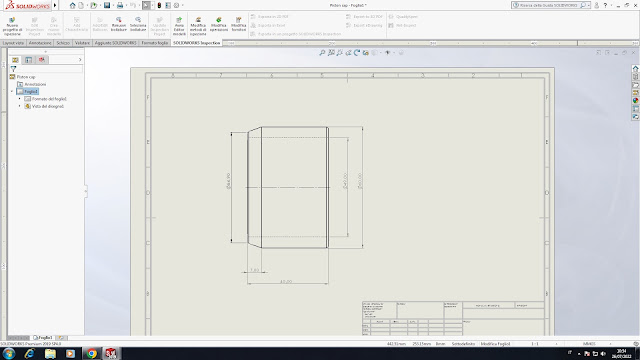
Task: Open File Explorer tab in task pane
Action: tap(635, 84)
